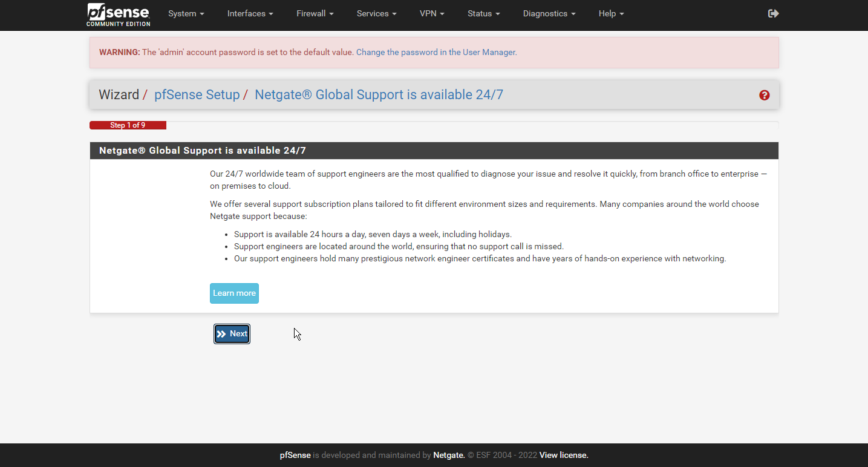Image resolution: width=868 pixels, height=467 pixels.
Task: Open the Diagnostics dropdown menu
Action: [549, 13]
